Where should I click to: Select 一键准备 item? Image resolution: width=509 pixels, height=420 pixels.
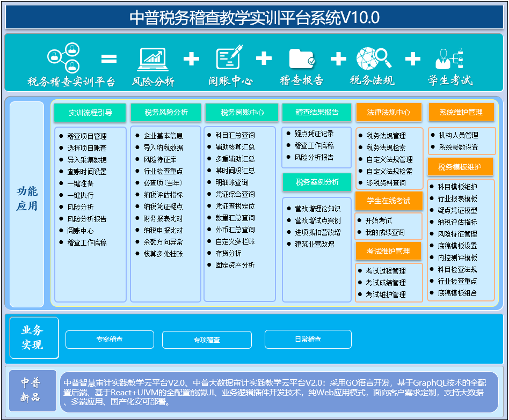point(81,183)
